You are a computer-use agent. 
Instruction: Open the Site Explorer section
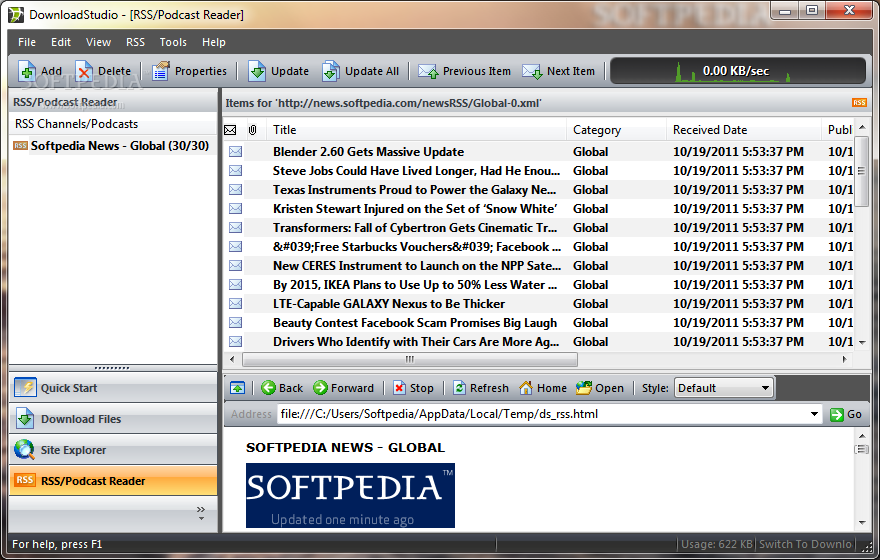click(113, 449)
